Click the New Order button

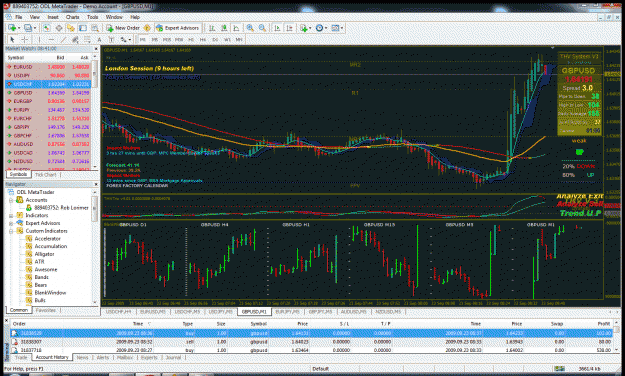(123, 28)
